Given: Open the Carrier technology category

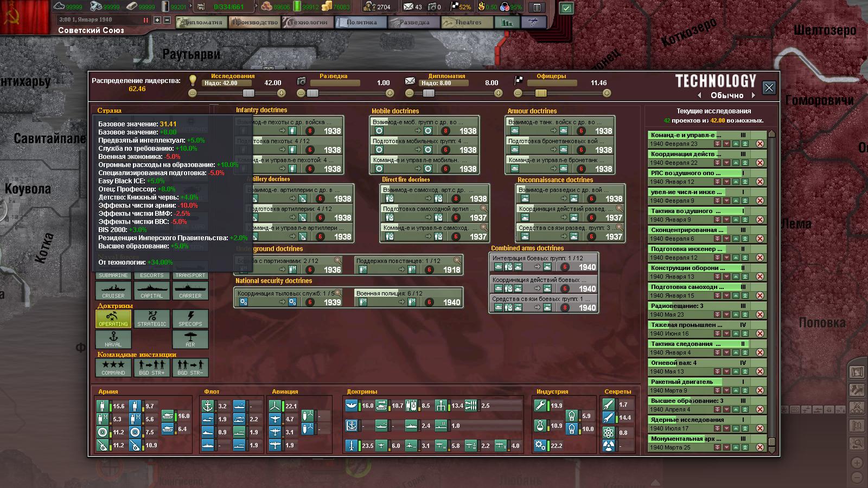Looking at the screenshot, I should point(190,291).
